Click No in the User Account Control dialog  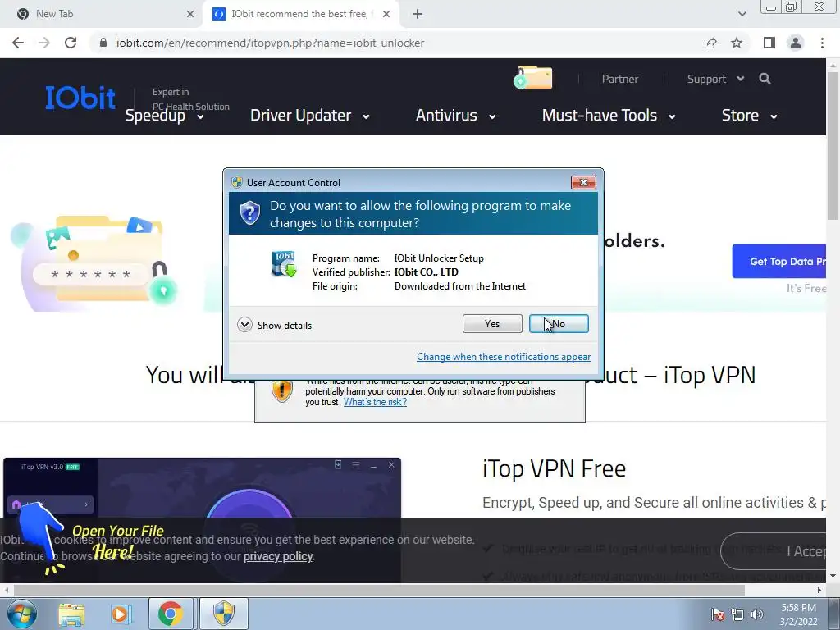[559, 323]
